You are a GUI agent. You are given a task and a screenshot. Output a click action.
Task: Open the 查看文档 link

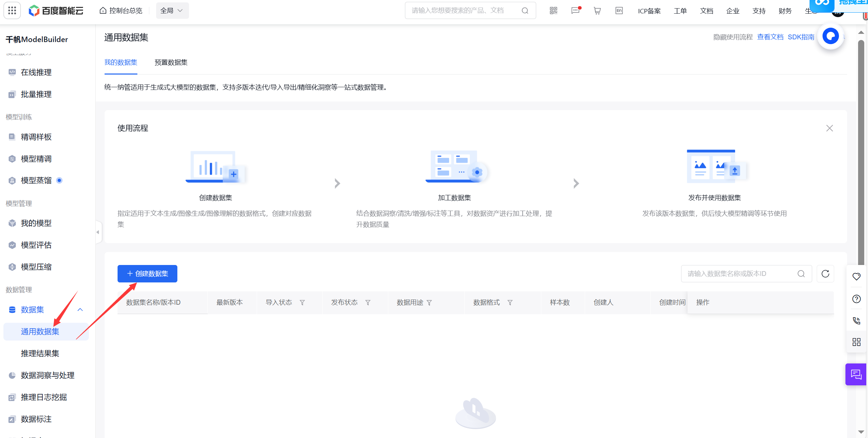coord(770,37)
